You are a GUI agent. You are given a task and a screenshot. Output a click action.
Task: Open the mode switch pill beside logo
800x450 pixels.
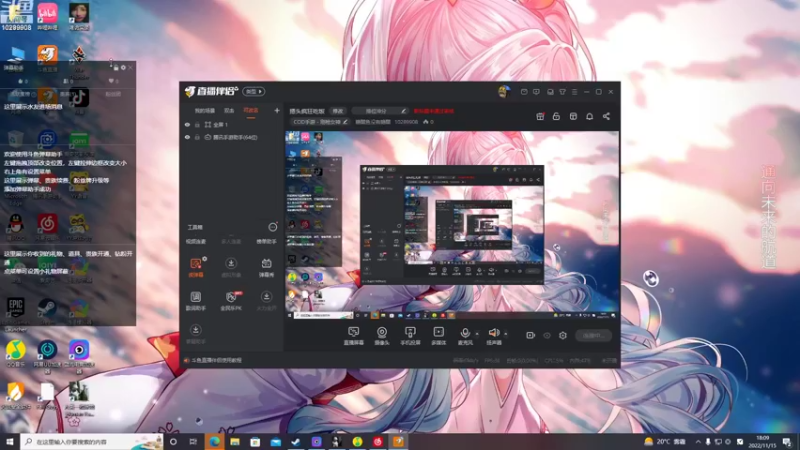tap(254, 92)
